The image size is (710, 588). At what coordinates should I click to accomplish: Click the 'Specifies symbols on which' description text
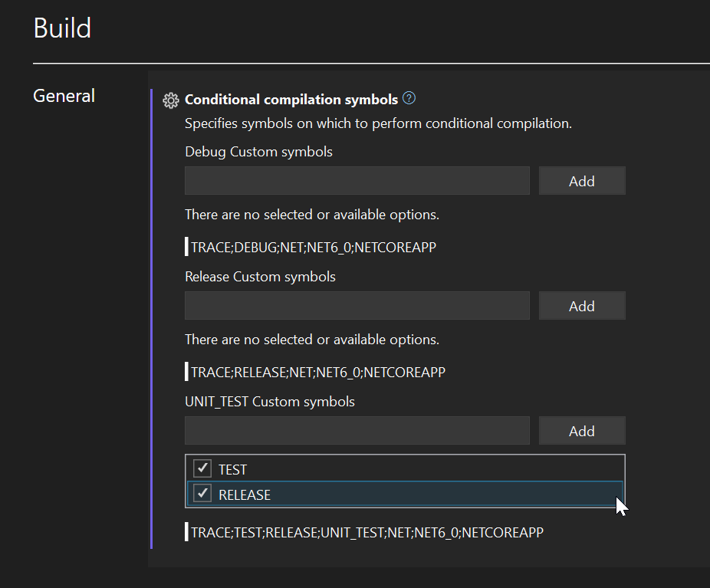378,123
